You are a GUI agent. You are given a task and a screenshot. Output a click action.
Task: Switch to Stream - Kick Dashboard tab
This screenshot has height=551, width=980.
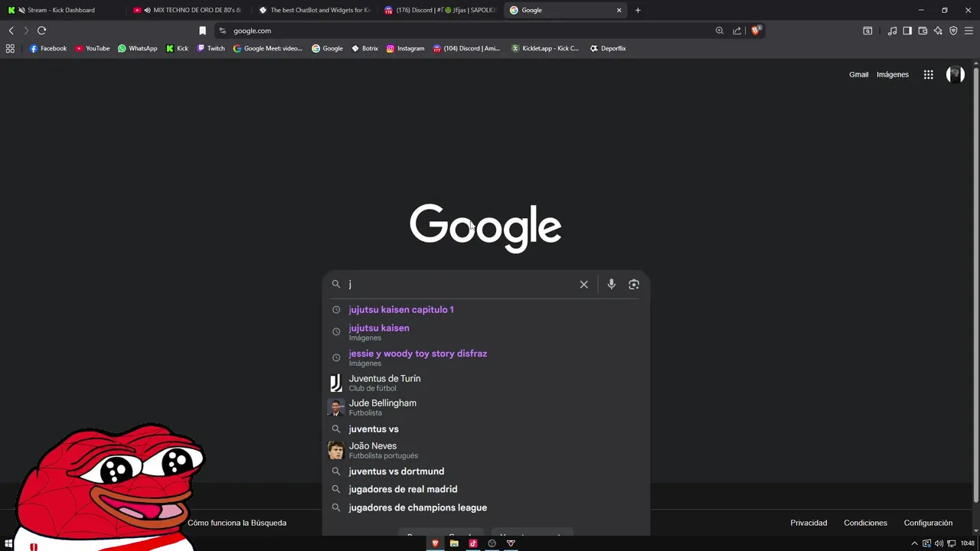(x=61, y=10)
